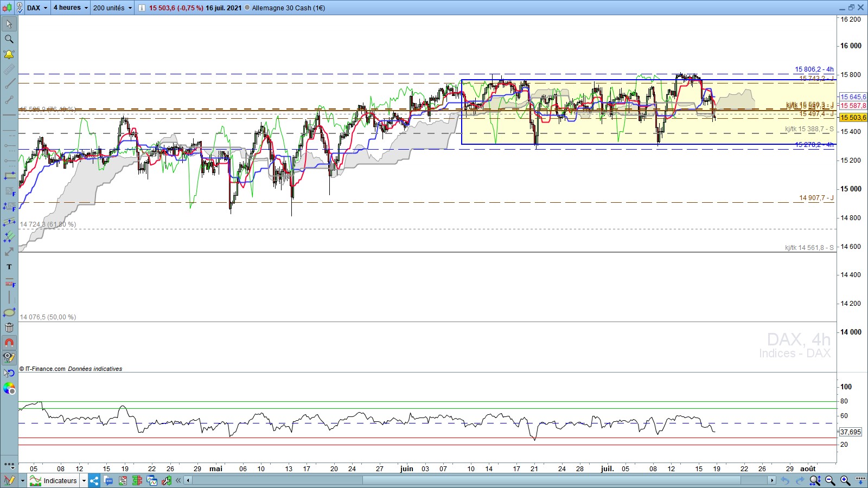The height and width of the screenshot is (488, 868).
Task: Select the magnifying glass zoom tool
Action: pos(9,39)
